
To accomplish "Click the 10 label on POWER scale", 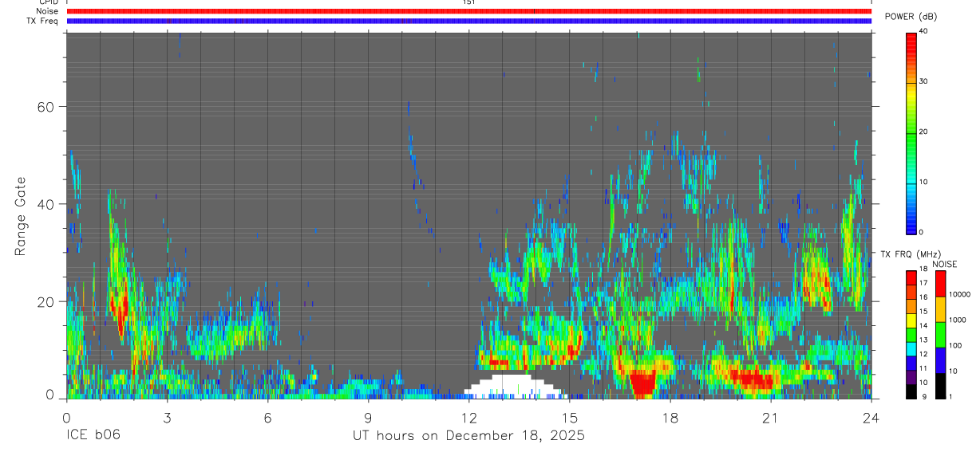I will (923, 183).
